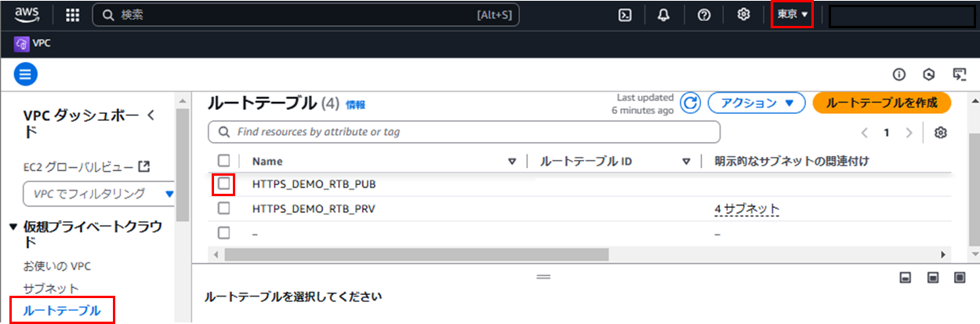Open the CloudShell terminal icon

[x=625, y=15]
